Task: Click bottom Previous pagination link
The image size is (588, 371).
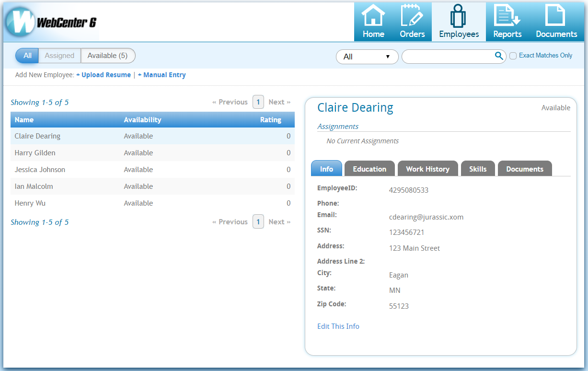Action: (x=230, y=222)
